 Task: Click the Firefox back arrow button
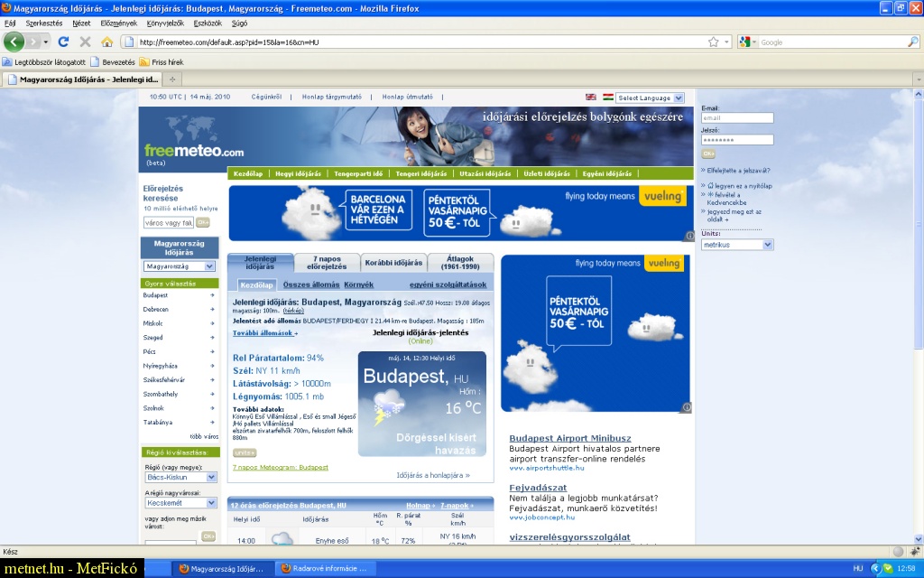coord(14,42)
